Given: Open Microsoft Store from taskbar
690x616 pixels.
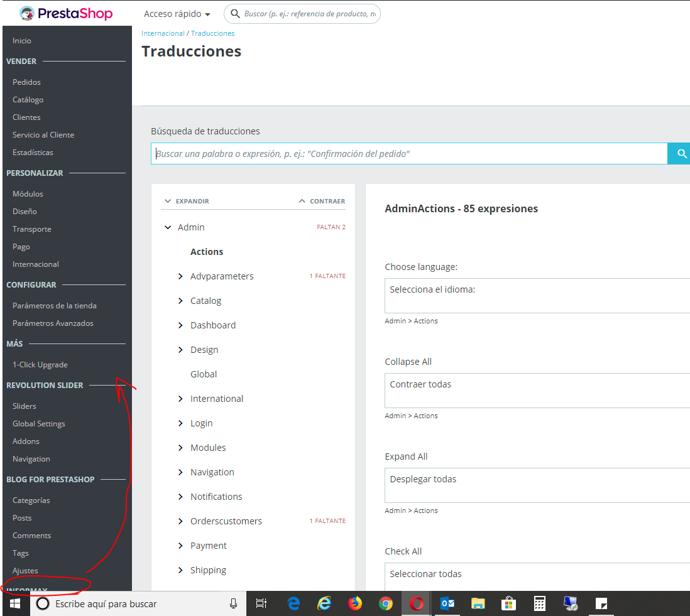Looking at the screenshot, I should click(508, 603).
